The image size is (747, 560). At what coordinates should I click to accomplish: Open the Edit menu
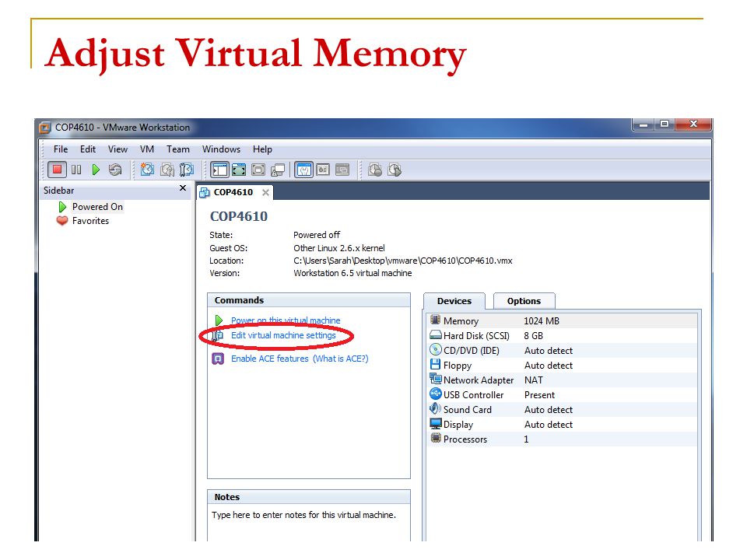coord(88,149)
